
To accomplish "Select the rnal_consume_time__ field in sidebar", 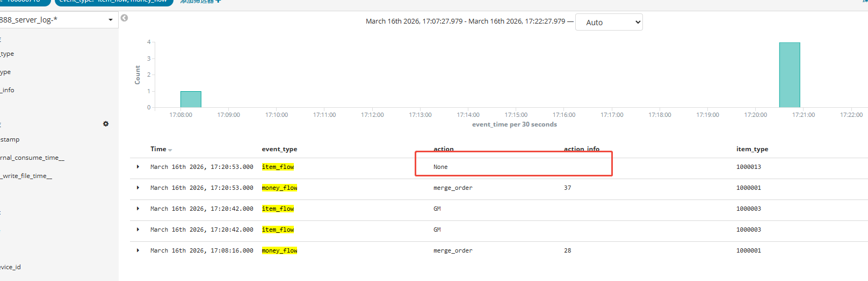I will [32, 158].
